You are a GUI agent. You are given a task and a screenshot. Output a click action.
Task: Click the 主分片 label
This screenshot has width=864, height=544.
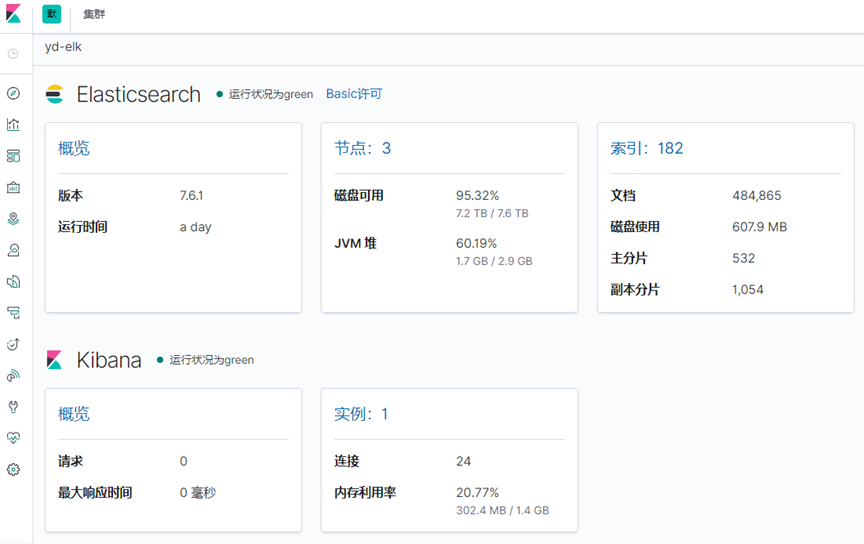(x=629, y=258)
